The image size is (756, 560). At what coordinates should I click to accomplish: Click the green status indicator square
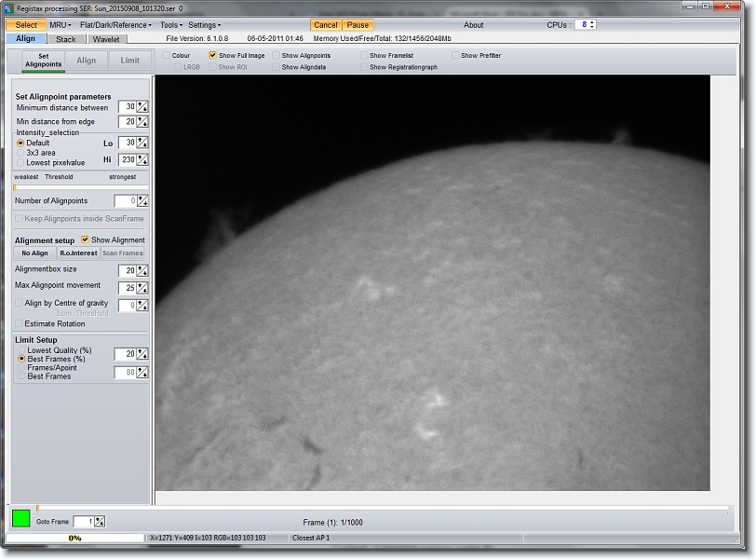click(x=21, y=518)
